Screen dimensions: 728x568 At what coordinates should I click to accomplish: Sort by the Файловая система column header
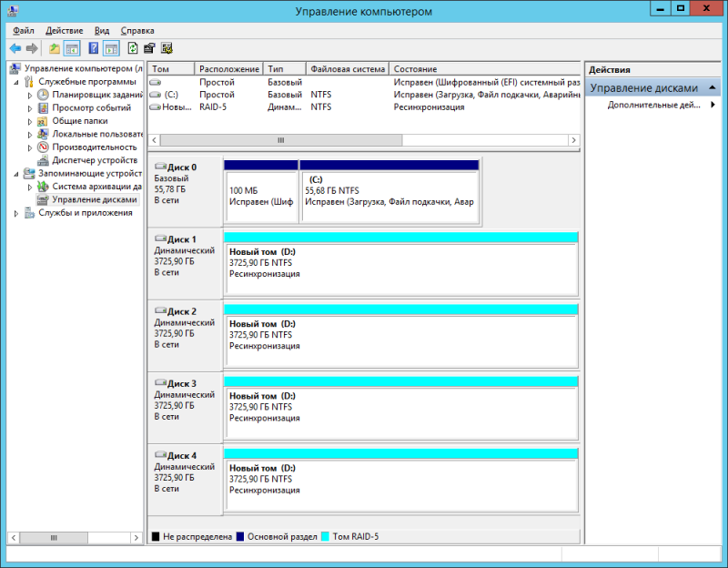(x=348, y=69)
